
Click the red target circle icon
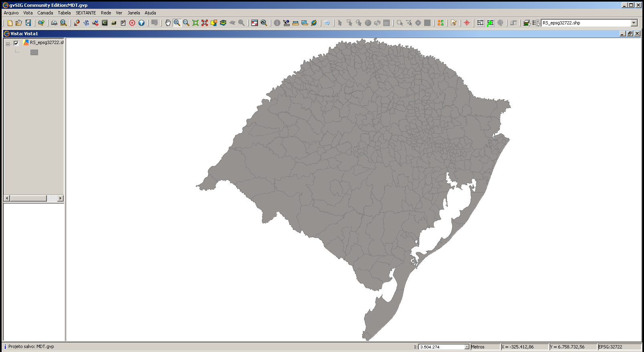[132, 23]
